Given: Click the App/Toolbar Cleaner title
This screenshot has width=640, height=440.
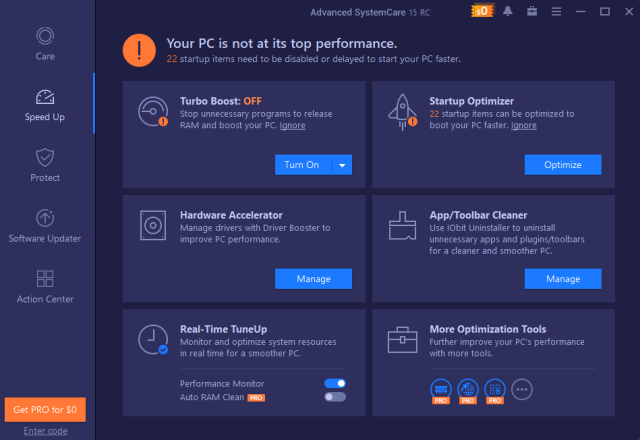Looking at the screenshot, I should coord(478,215).
